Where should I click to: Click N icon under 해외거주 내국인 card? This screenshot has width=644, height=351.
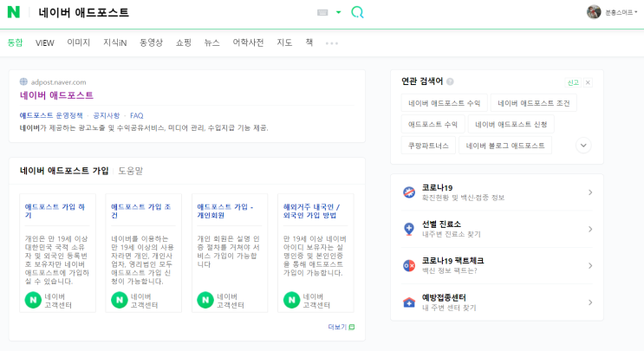click(291, 300)
